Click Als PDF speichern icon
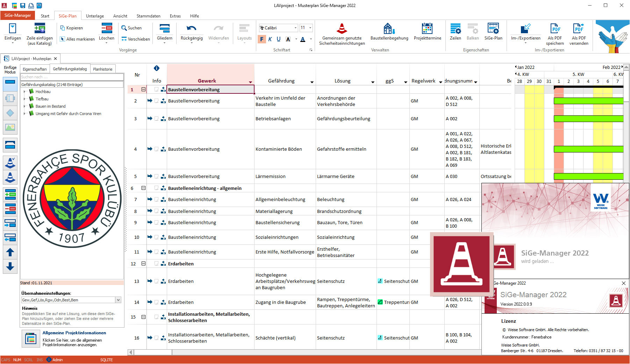Screen dimensions: 630x364 [555, 29]
